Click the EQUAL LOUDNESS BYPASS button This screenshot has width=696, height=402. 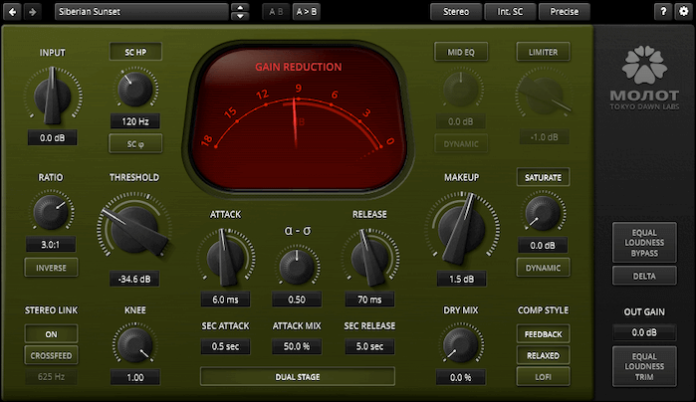point(645,243)
